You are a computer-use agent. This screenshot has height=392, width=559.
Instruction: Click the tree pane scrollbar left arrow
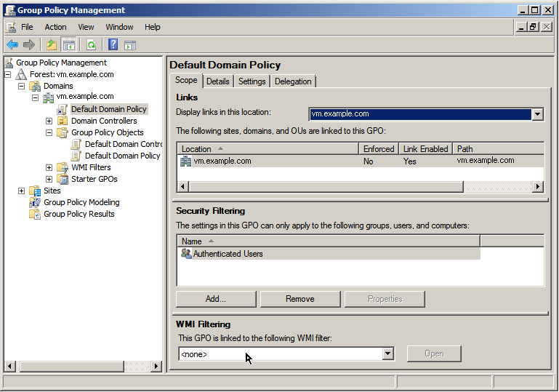tap(10, 366)
